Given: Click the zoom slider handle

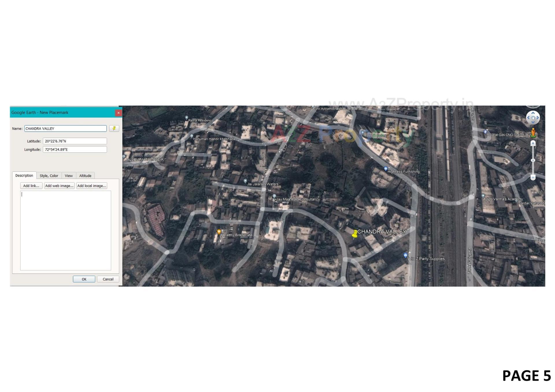Looking at the screenshot, I should pos(533,160).
